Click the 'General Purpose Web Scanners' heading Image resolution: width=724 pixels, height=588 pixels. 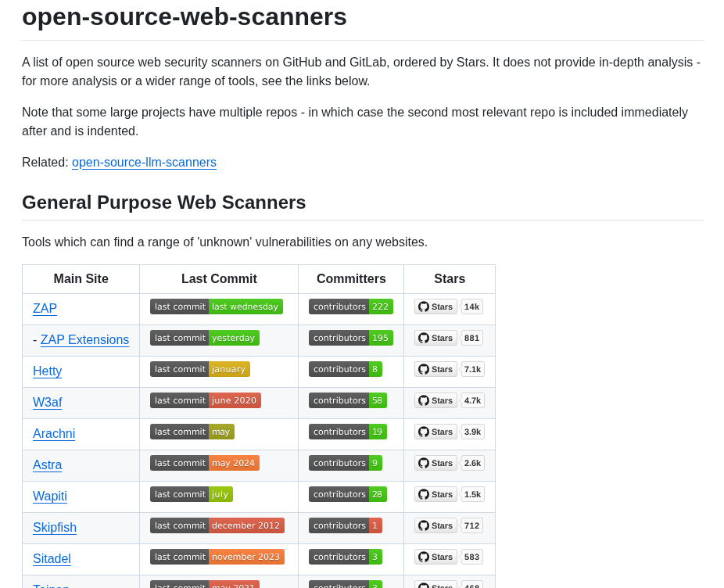(x=164, y=203)
